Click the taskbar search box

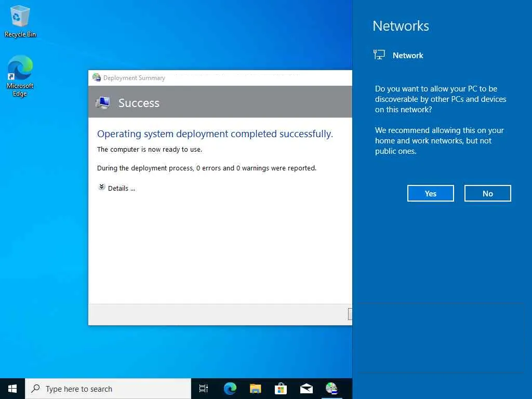[x=108, y=389]
